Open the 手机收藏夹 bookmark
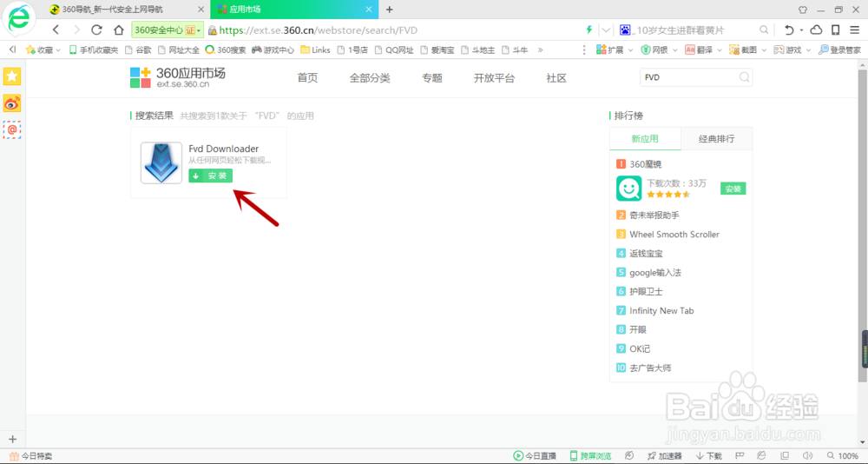The image size is (868, 464). (x=93, y=50)
